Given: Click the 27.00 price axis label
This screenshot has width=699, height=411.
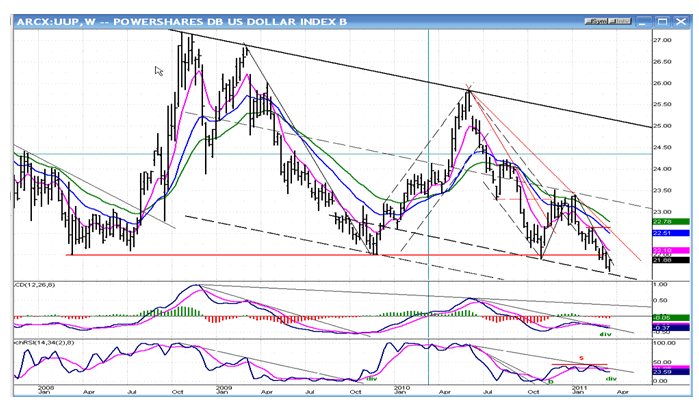Looking at the screenshot, I should (662, 40).
